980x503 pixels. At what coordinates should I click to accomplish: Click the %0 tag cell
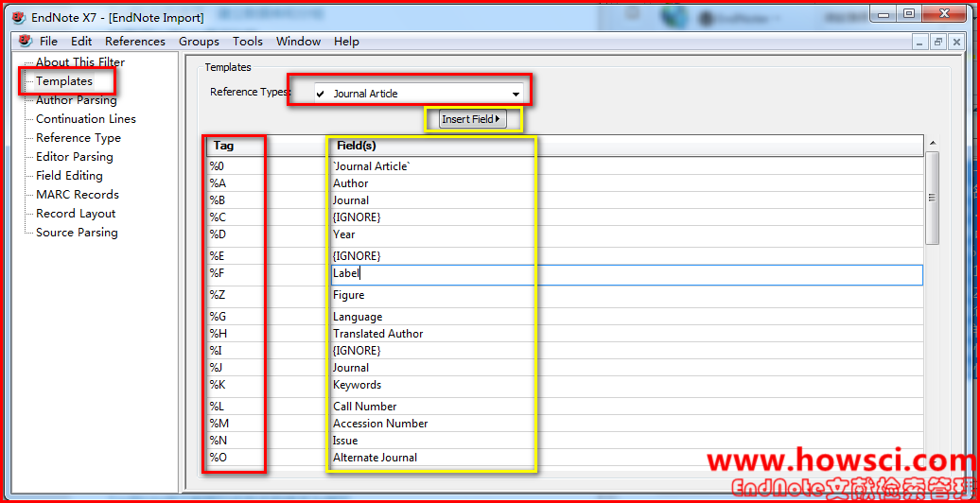click(x=268, y=166)
